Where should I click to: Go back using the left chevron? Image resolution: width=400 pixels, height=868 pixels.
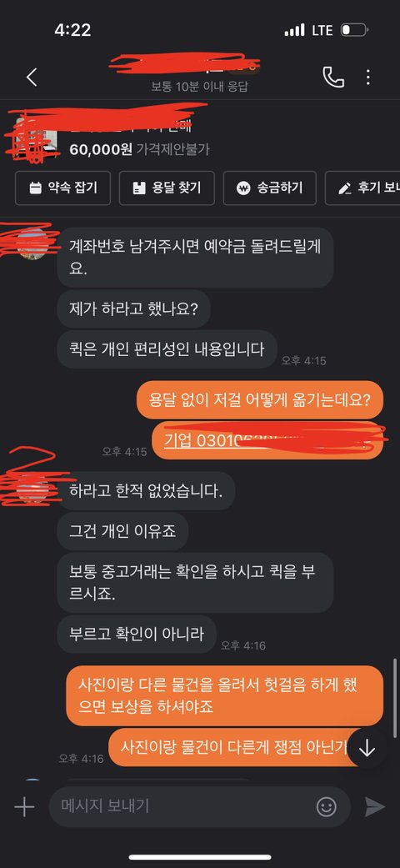tap(32, 78)
